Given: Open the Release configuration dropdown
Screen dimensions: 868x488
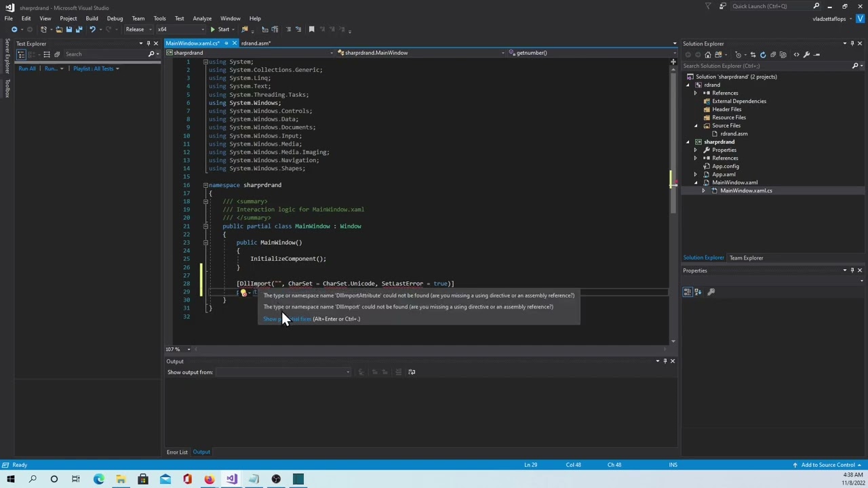Looking at the screenshot, I should point(138,29).
